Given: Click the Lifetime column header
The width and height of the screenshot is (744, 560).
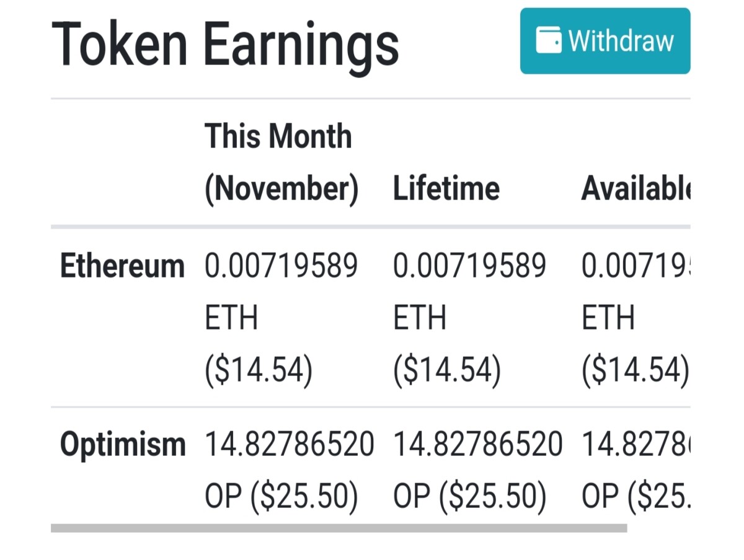Looking at the screenshot, I should pyautogui.click(x=446, y=188).
